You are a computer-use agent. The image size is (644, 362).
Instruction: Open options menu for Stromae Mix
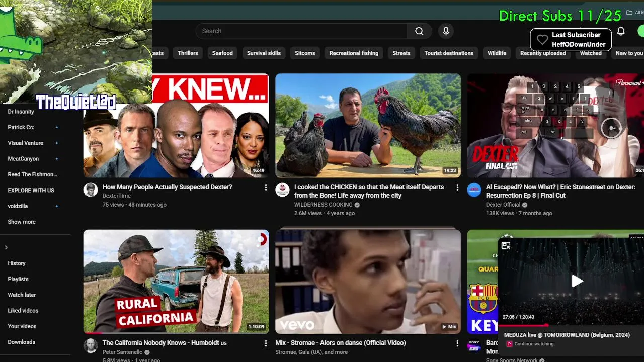457,343
